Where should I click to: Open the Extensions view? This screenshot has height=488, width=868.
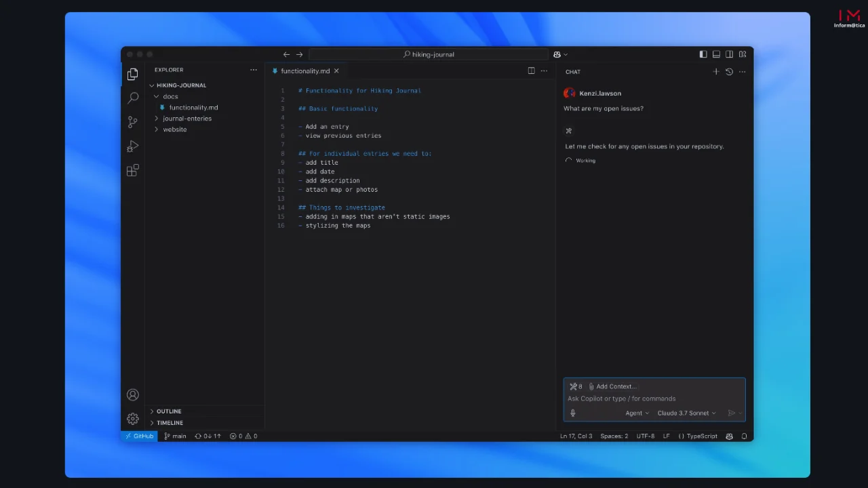(x=133, y=171)
